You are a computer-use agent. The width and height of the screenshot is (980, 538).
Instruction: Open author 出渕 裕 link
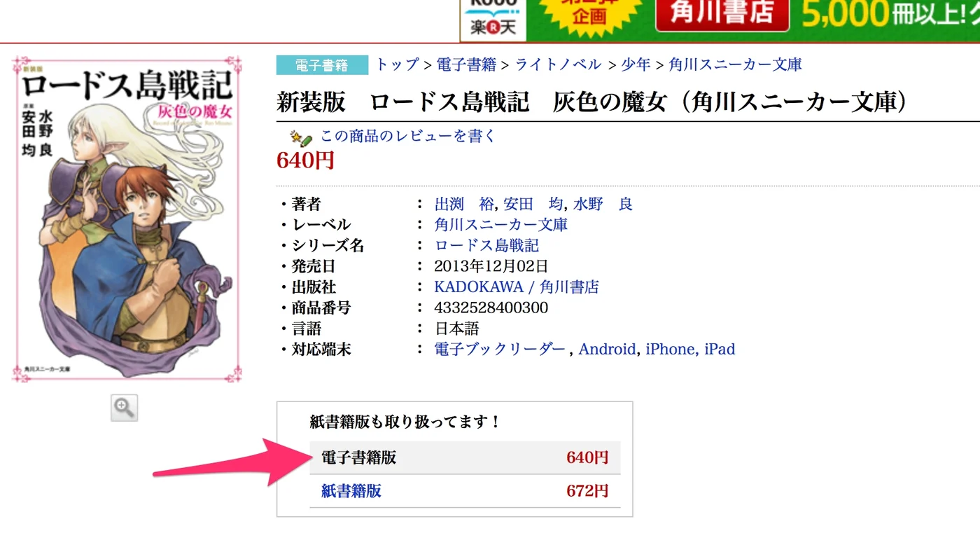pos(465,204)
